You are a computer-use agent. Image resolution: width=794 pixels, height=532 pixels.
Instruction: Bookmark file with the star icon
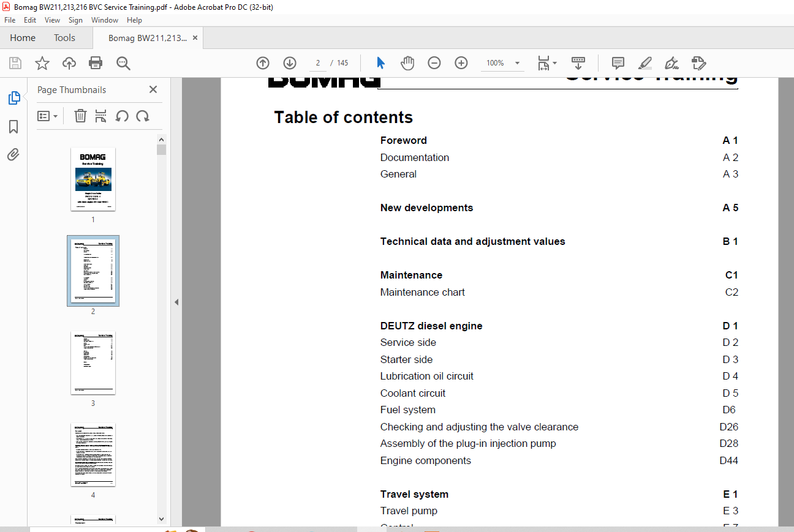click(42, 63)
